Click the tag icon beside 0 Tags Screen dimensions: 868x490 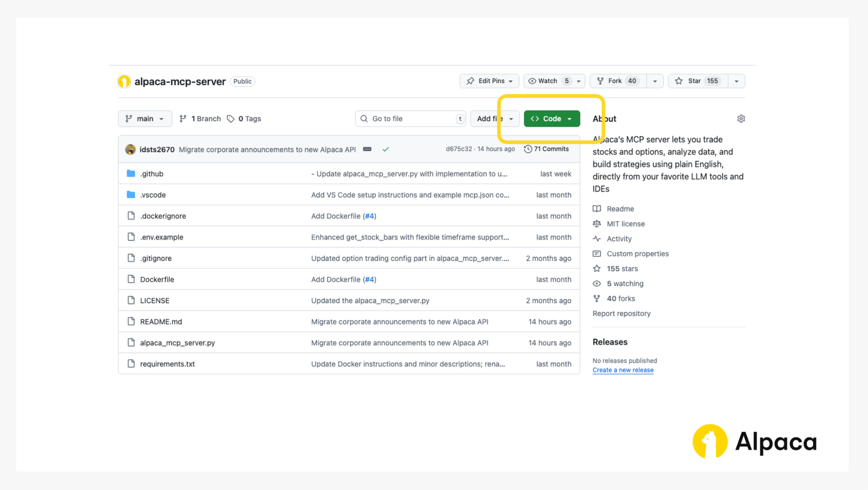point(229,118)
